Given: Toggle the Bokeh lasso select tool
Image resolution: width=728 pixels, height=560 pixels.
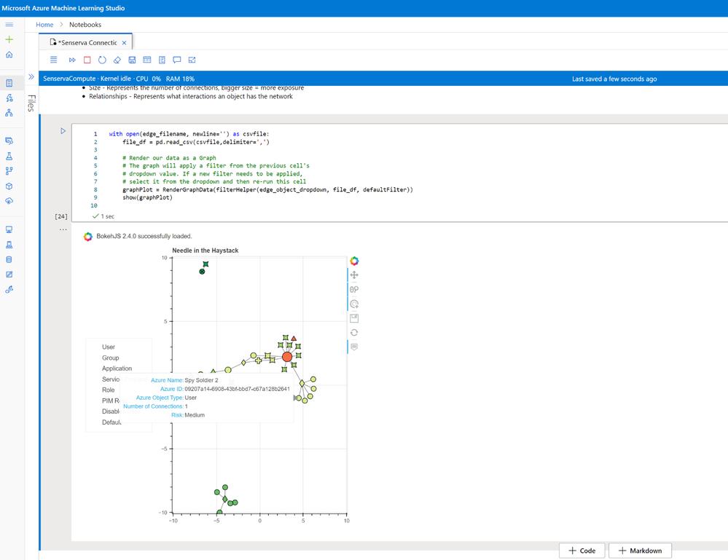Looking at the screenshot, I should [353, 289].
